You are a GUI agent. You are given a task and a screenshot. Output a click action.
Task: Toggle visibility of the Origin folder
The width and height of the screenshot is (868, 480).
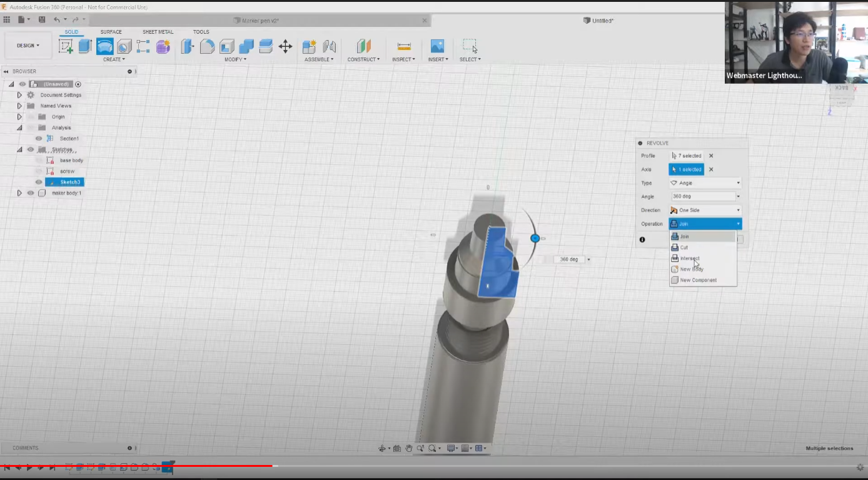click(30, 117)
